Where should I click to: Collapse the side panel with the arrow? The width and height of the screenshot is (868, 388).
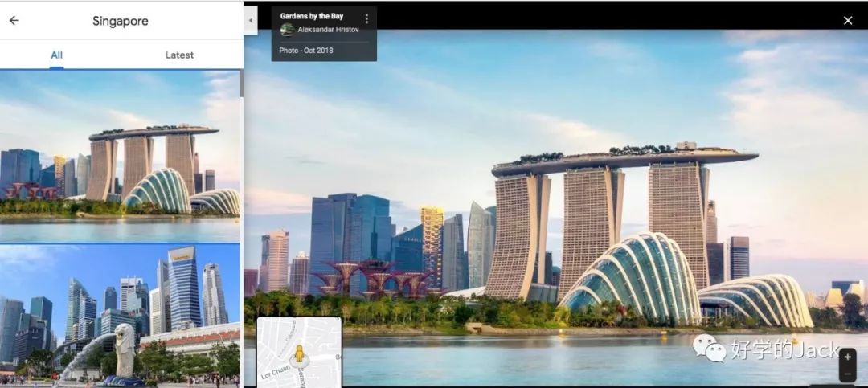point(250,20)
